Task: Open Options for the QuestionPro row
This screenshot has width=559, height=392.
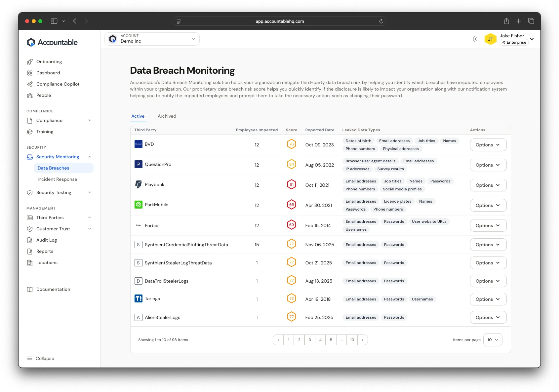Action: click(488, 165)
